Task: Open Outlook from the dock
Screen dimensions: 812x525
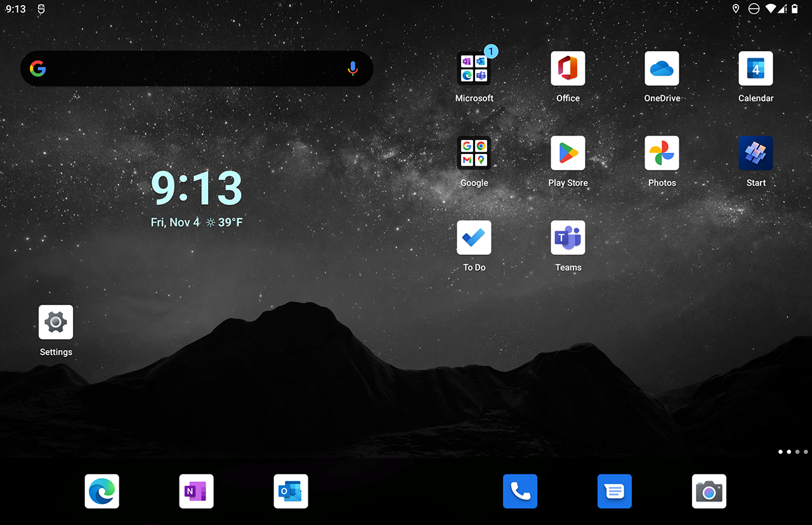Action: pos(291,491)
